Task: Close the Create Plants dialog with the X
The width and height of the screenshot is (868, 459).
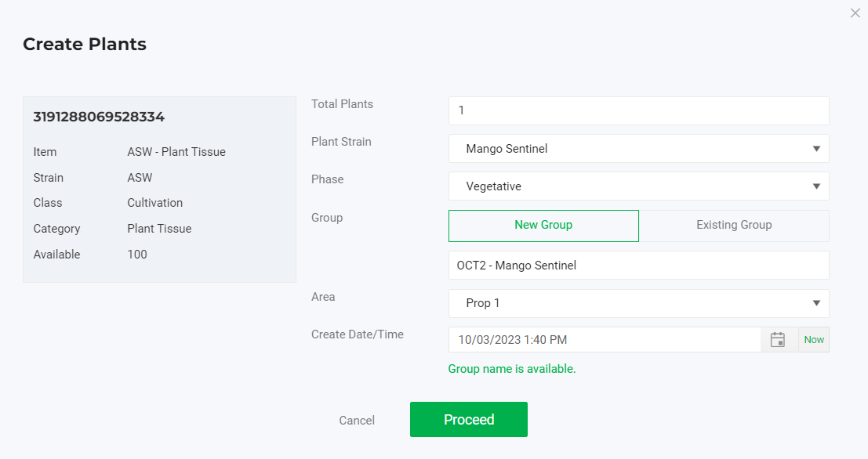Action: point(855,13)
